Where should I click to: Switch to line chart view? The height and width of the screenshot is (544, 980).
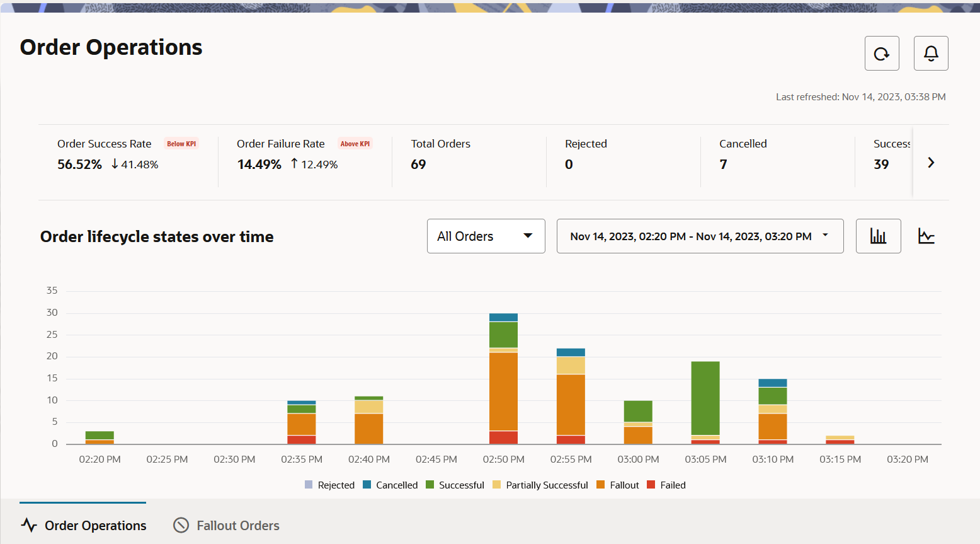pos(926,236)
